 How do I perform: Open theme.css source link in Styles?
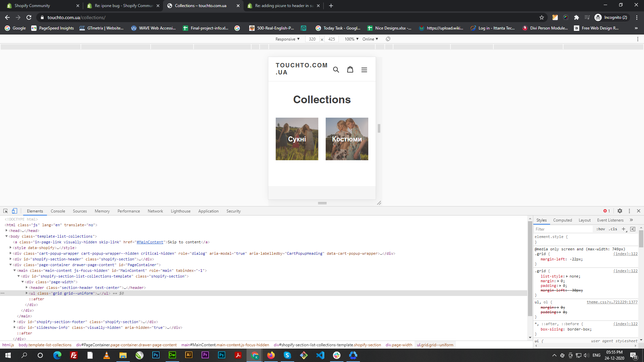pos(612,302)
